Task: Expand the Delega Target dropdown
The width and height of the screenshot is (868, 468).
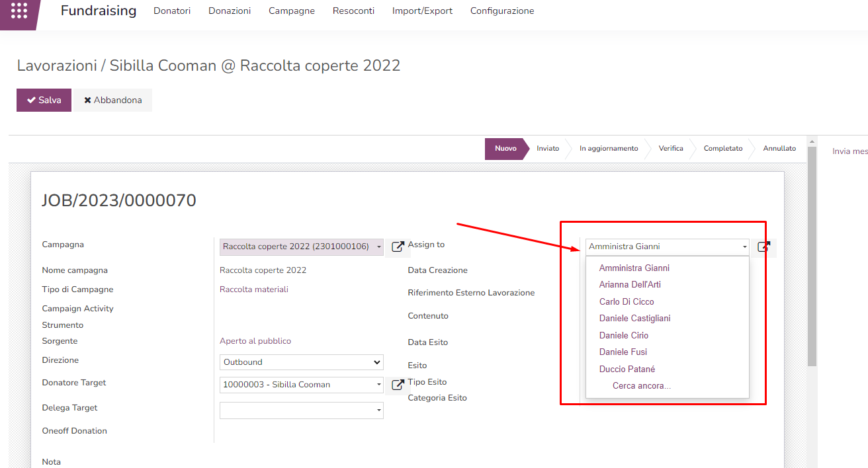Action: [379, 410]
